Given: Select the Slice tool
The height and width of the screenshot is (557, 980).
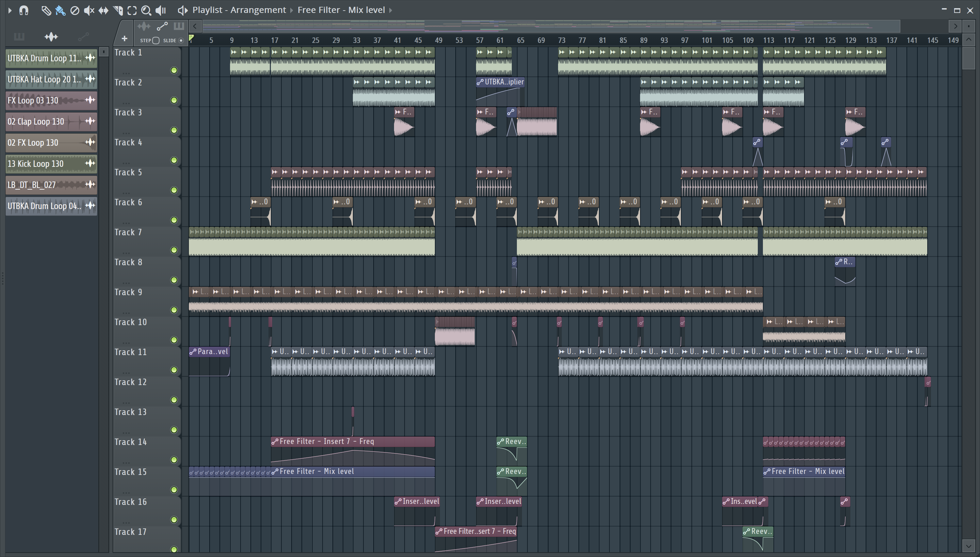Looking at the screenshot, I should (x=118, y=10).
